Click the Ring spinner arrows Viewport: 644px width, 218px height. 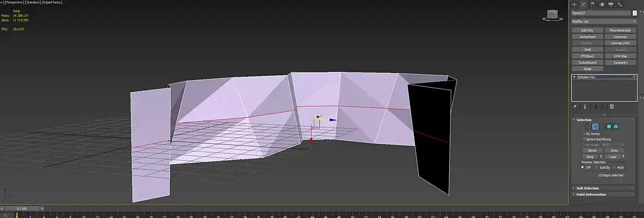click(x=601, y=156)
